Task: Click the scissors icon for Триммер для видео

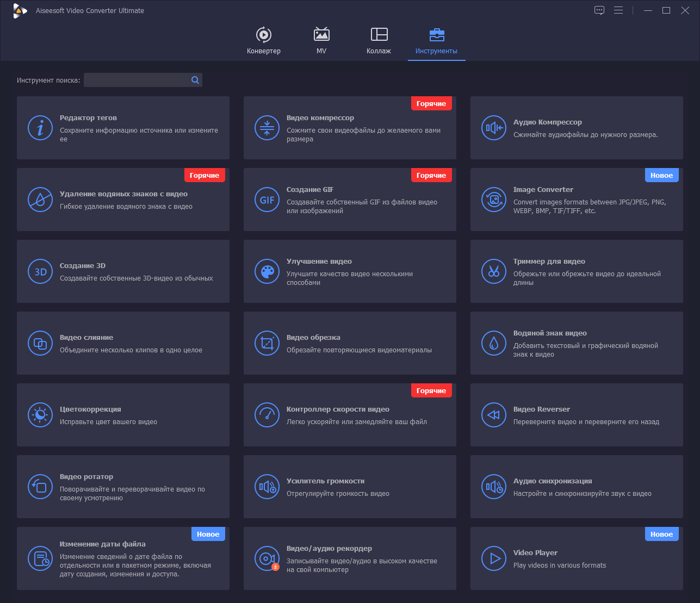Action: coord(494,271)
